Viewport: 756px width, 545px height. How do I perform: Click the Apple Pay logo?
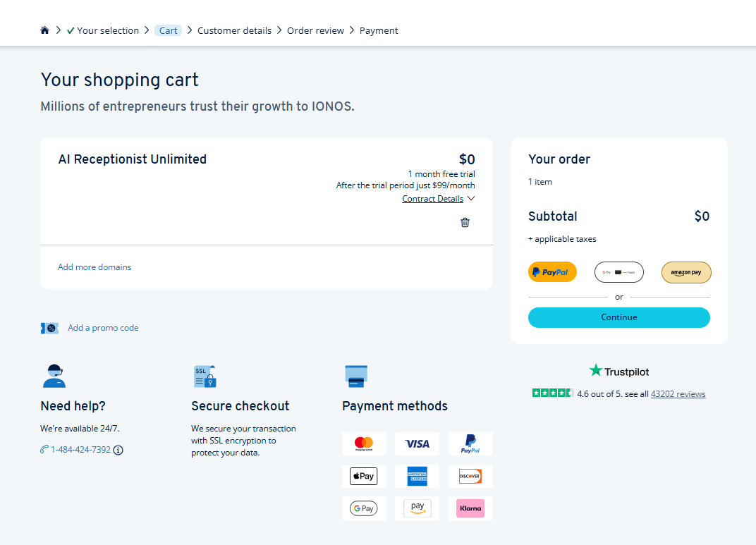point(364,476)
